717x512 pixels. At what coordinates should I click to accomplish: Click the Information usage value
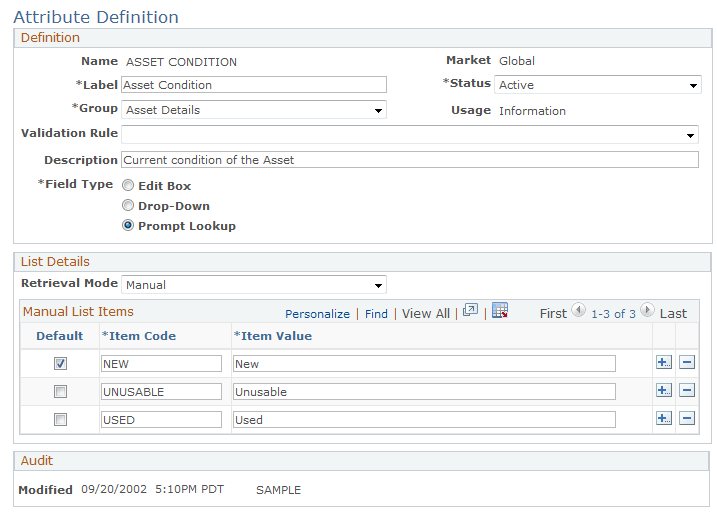(x=532, y=111)
